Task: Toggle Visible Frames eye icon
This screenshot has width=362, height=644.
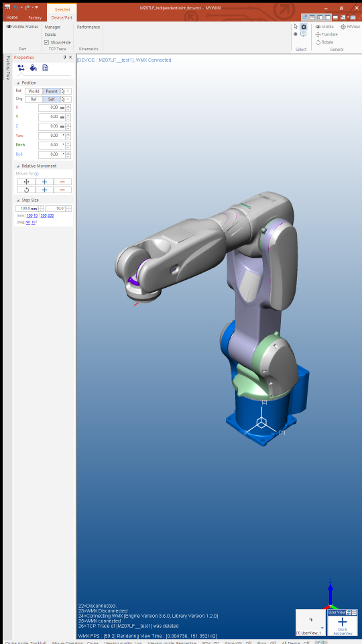Action: [9, 27]
